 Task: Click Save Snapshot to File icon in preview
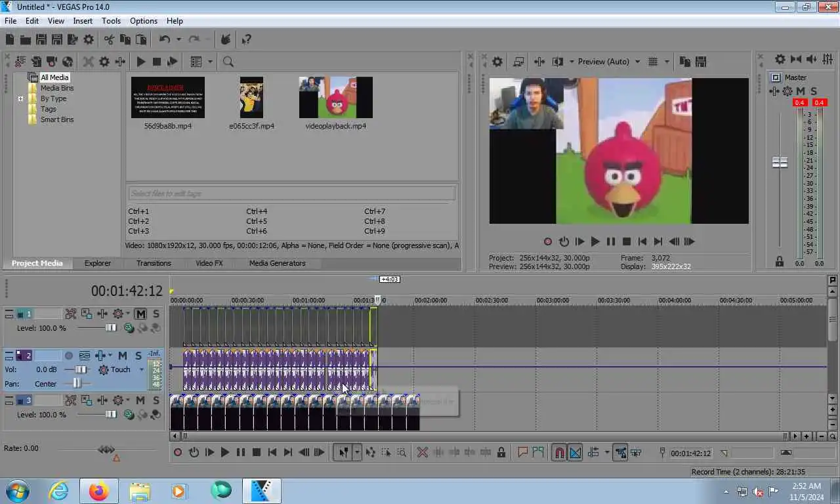(700, 62)
